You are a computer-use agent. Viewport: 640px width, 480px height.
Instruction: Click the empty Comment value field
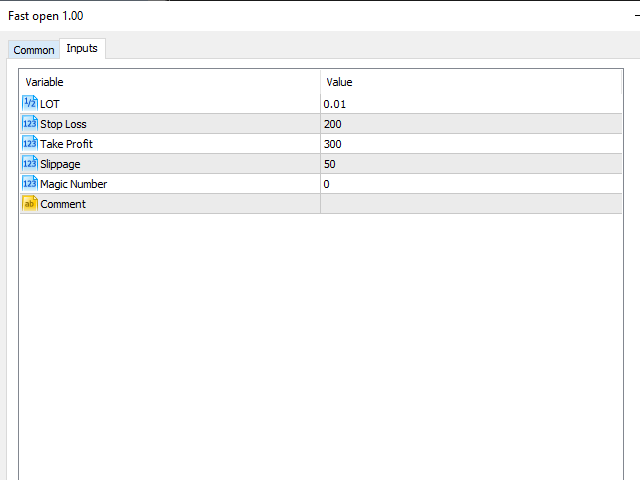[470, 204]
